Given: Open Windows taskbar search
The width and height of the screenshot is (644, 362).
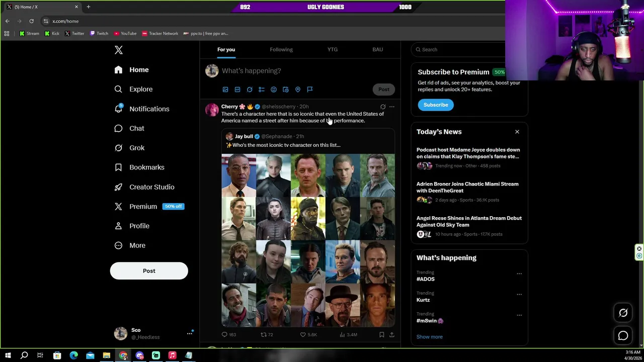Looking at the screenshot, I should click(x=24, y=355).
